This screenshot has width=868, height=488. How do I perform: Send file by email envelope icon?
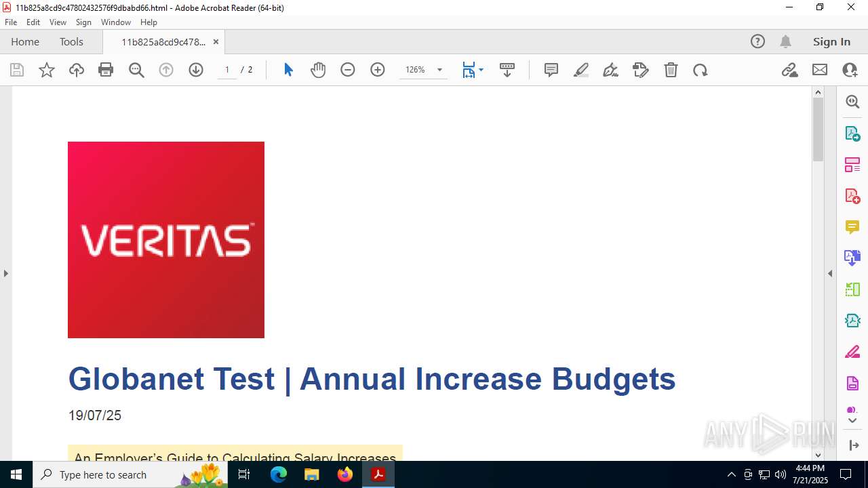click(820, 70)
